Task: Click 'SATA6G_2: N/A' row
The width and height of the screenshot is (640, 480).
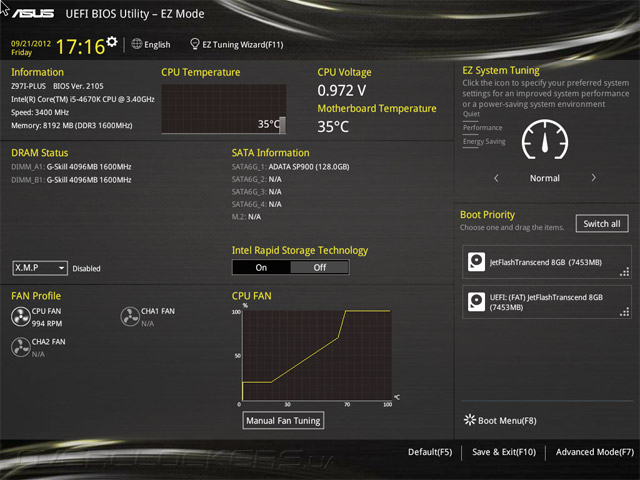Action: [257, 179]
